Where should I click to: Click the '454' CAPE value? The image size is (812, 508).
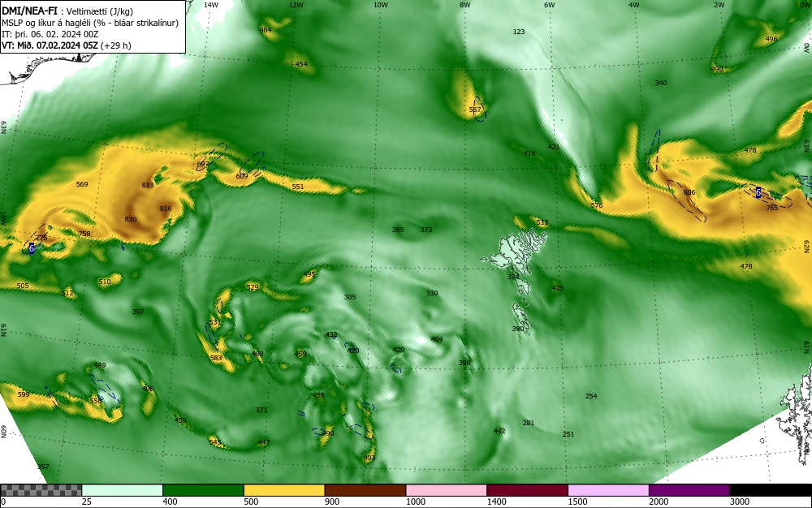point(301,65)
